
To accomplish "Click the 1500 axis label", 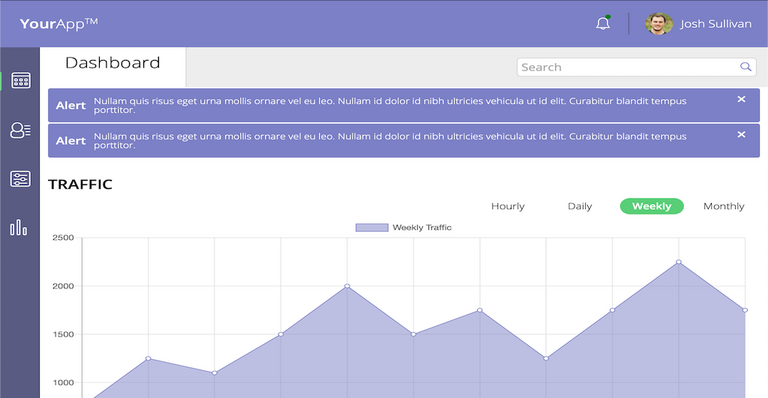I will tap(63, 334).
